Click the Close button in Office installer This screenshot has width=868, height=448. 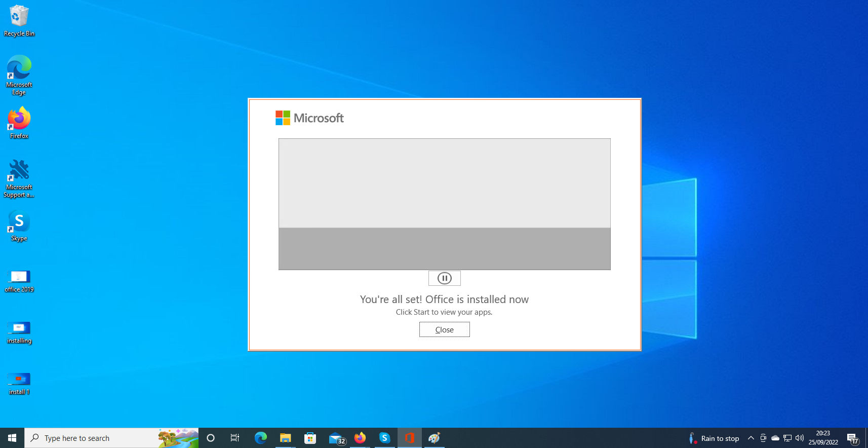point(444,329)
